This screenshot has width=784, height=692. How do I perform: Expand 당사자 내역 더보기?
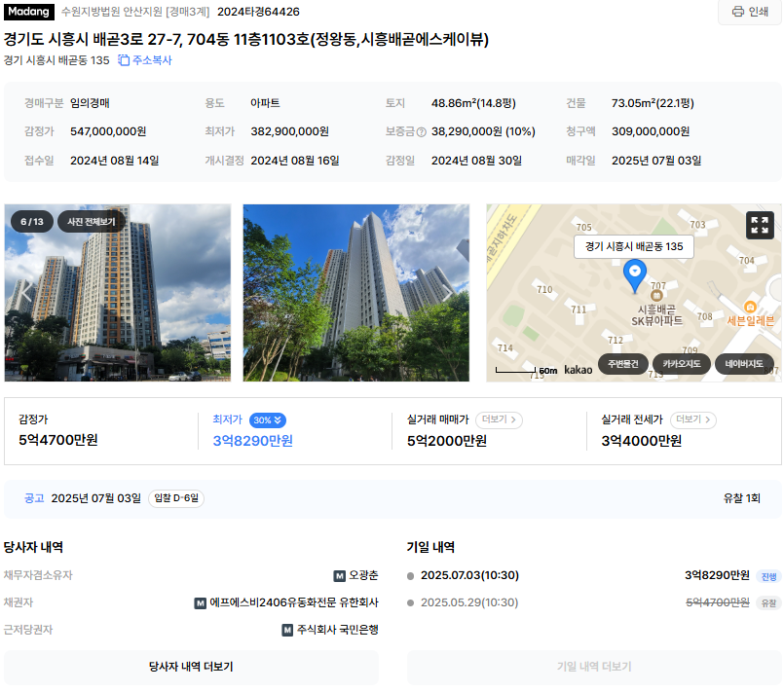[x=191, y=667]
